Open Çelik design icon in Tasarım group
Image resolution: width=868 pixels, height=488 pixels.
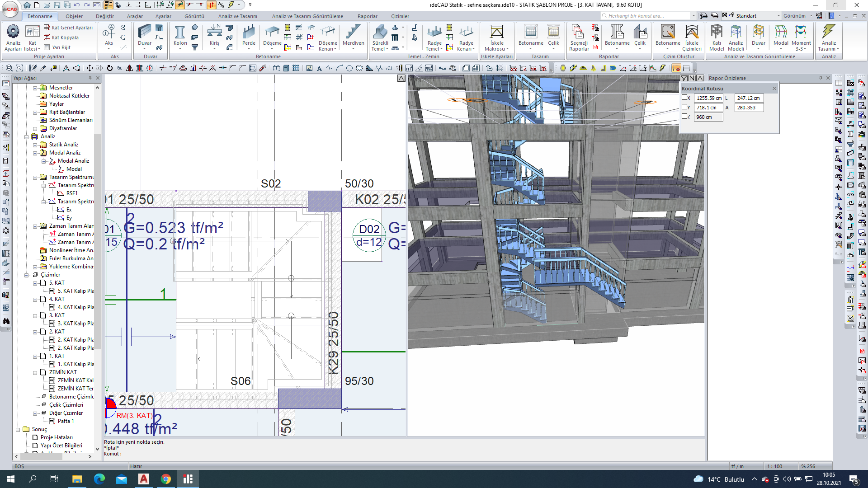(x=553, y=38)
